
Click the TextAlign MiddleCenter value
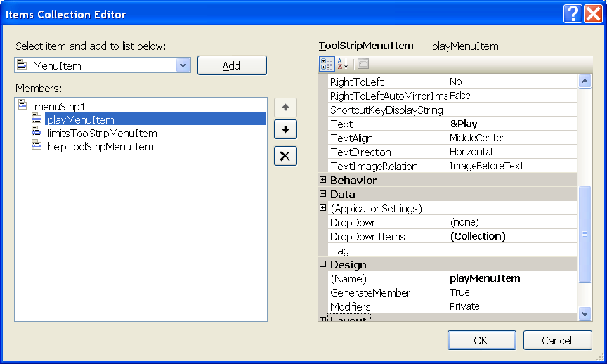click(x=513, y=138)
